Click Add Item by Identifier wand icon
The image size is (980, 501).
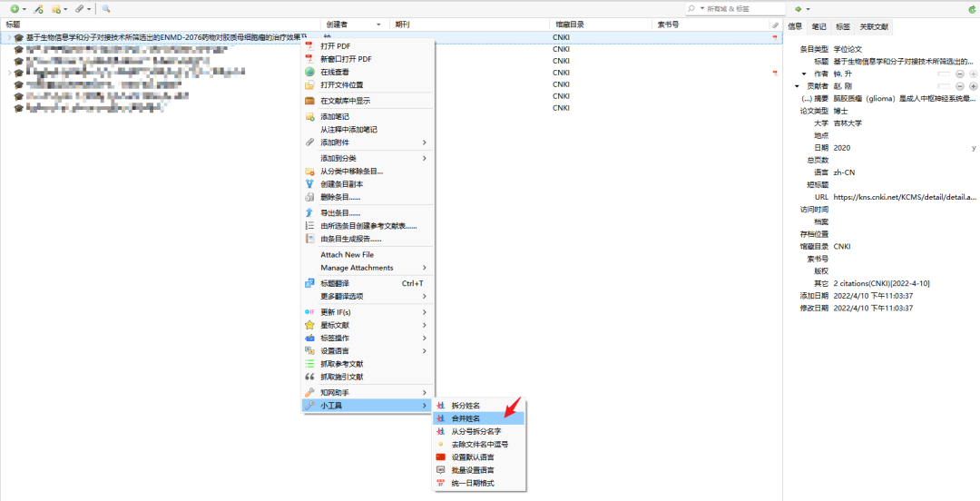point(38,9)
